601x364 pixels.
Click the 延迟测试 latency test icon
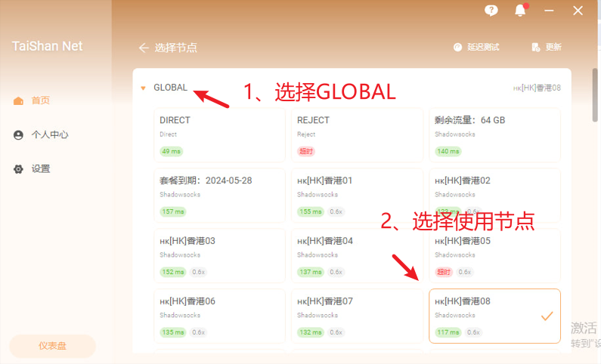pyautogui.click(x=457, y=47)
